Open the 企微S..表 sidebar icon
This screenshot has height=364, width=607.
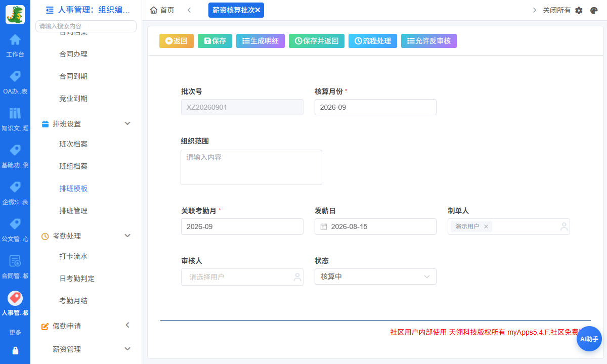point(15,187)
